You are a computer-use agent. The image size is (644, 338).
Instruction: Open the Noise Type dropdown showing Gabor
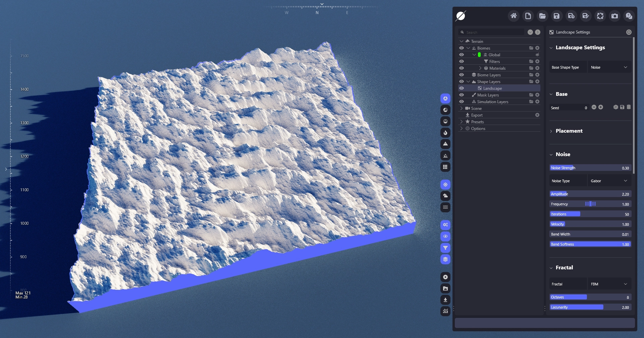pos(609,181)
